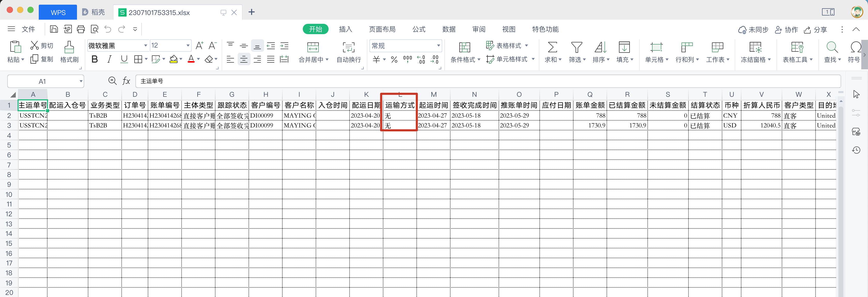The image size is (868, 297).
Task: Click the Format Painter (格式刷) icon
Action: pyautogui.click(x=69, y=48)
